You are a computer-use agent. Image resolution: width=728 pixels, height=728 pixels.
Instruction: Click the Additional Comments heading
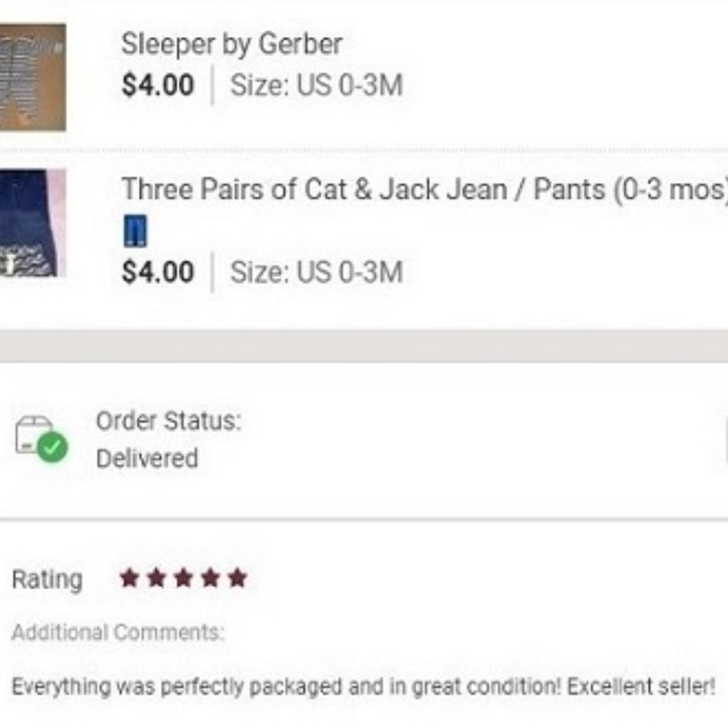pos(118,633)
